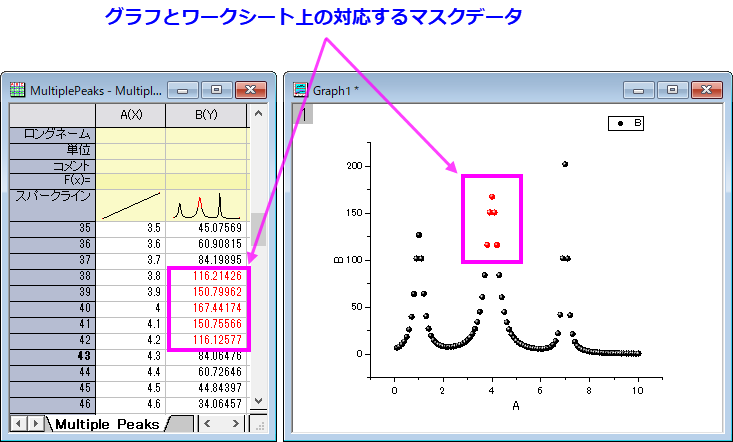Screen dimensions: 733x442
Task: Select row header 46
Action: coord(53,404)
